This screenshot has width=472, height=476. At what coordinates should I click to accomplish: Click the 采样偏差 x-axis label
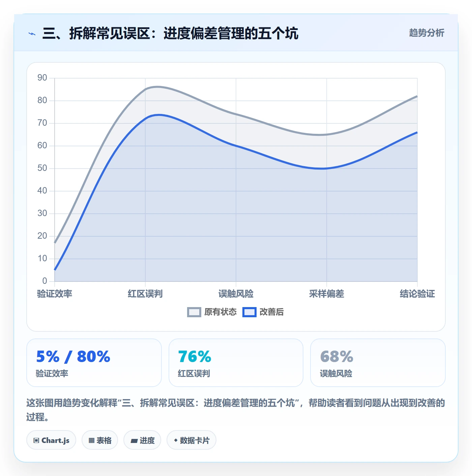click(x=327, y=294)
